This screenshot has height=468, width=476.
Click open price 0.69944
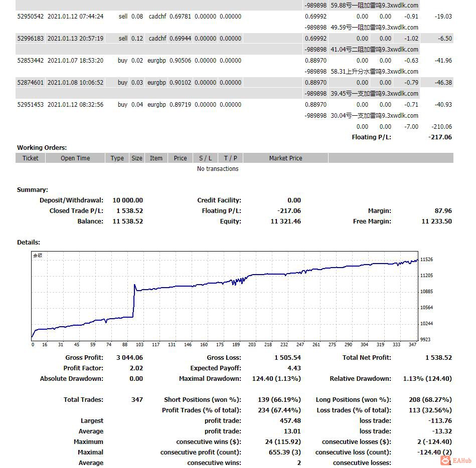(181, 39)
